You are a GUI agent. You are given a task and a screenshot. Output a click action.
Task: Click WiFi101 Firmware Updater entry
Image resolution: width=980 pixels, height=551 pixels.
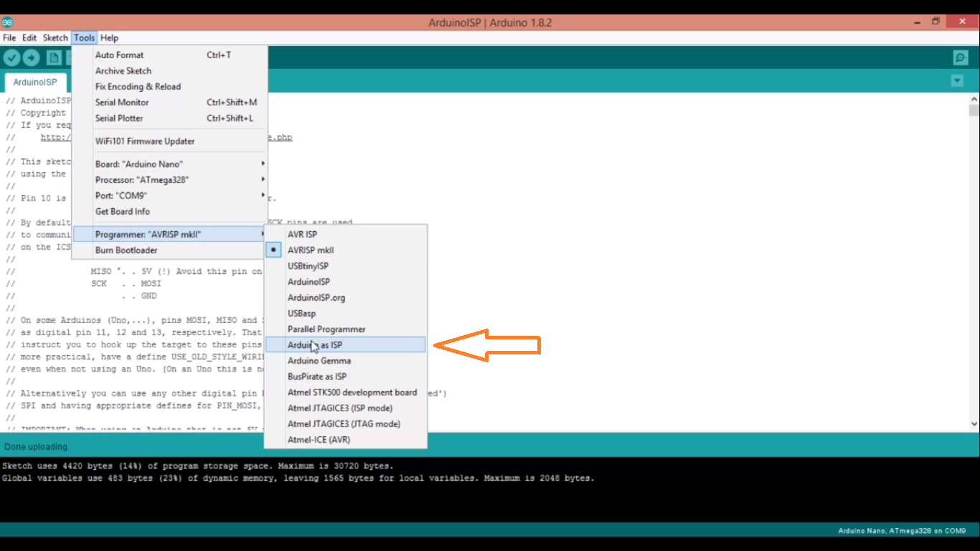[143, 141]
